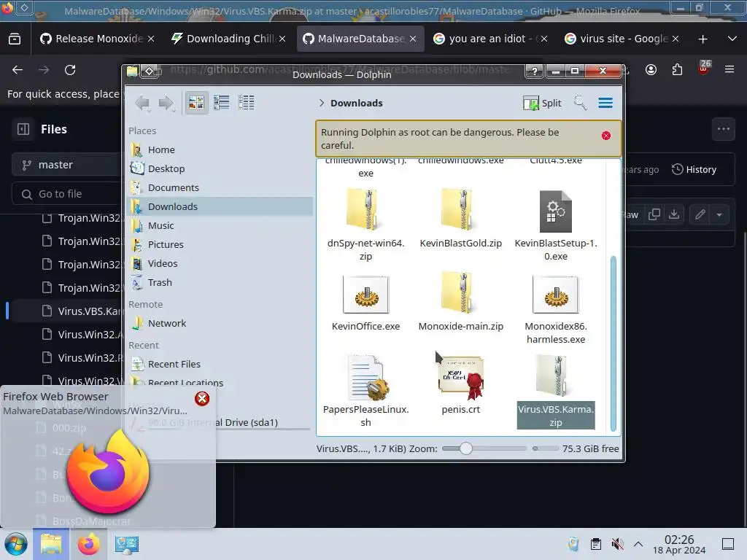Go back in Dolphin navigation
The width and height of the screenshot is (747, 560).
[142, 103]
